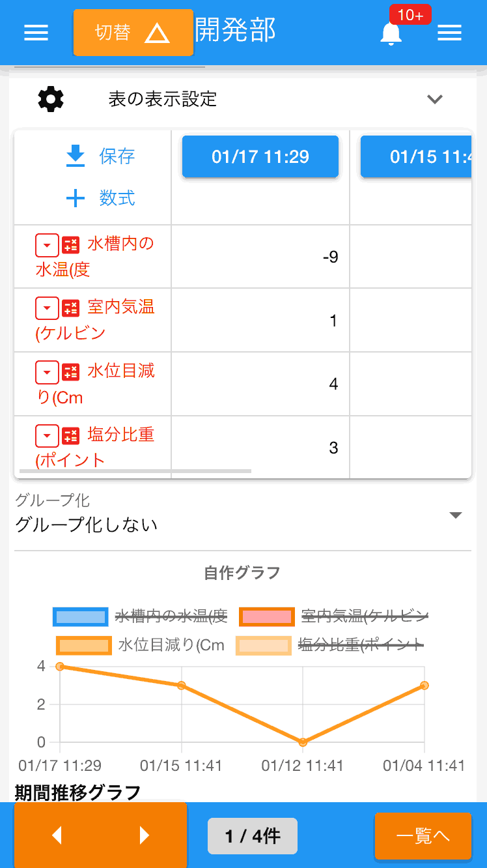This screenshot has height=868, width=487.
Task: Open the left hamburger menu
Action: [36, 33]
